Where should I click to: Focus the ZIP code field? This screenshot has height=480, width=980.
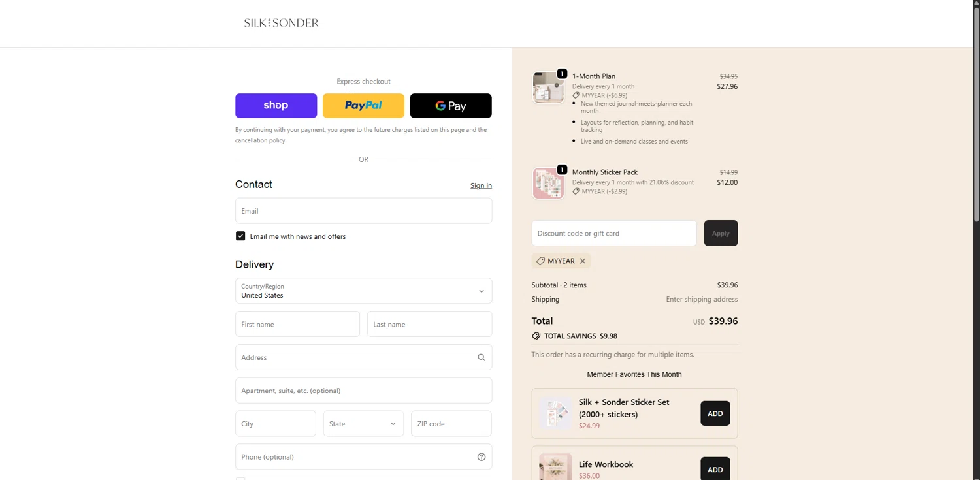pos(451,424)
